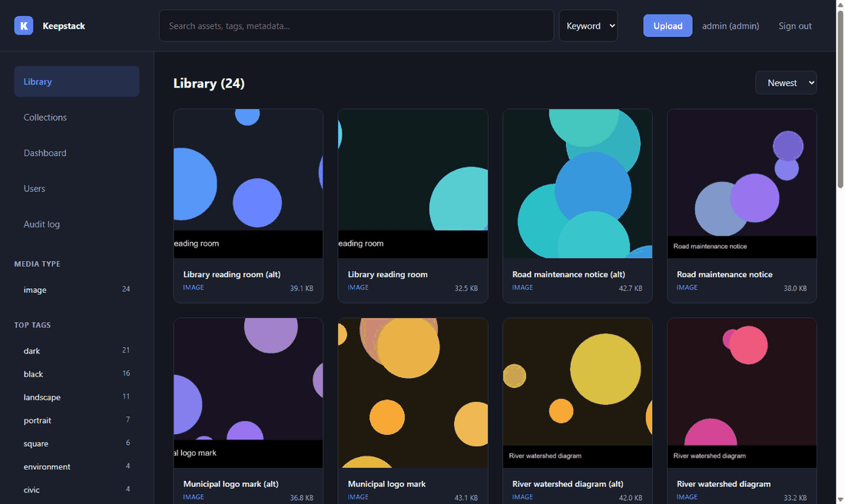Focus the search assets input field
Screen dimensions: 845x504
click(x=356, y=25)
